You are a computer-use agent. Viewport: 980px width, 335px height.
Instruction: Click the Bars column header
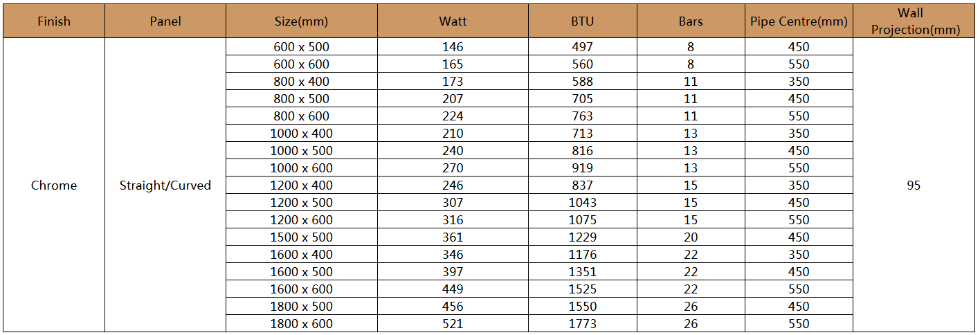(x=691, y=21)
